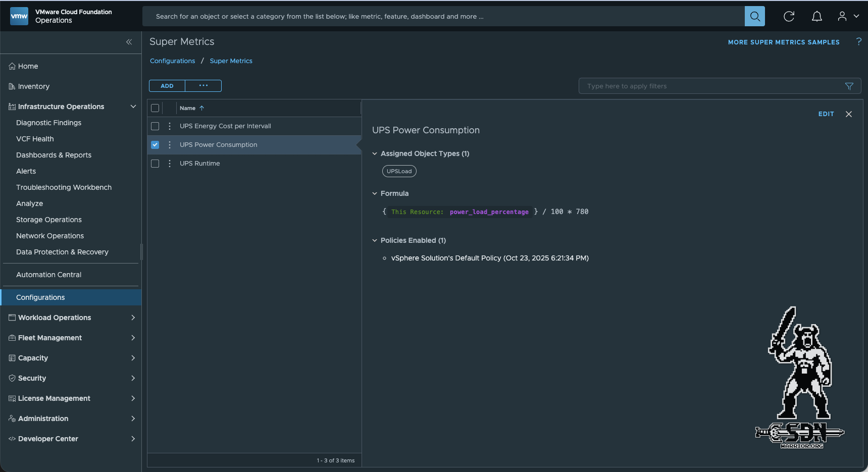Screen dimensions: 868x472
Task: Open the help question mark icon
Action: (x=858, y=41)
